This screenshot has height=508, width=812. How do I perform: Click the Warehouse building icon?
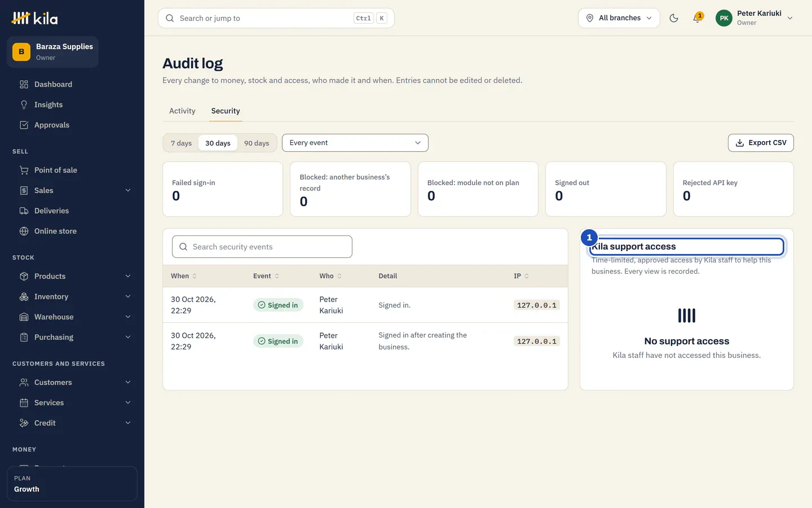point(24,317)
